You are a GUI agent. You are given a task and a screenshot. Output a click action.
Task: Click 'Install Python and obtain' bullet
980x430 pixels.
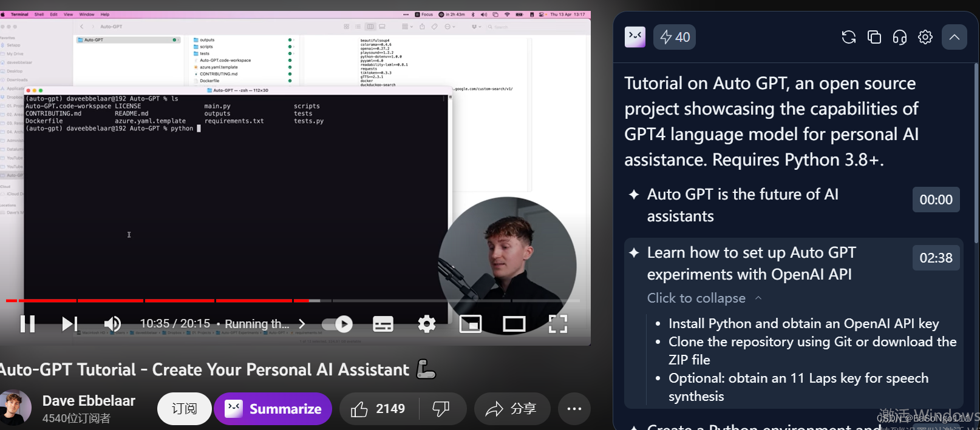(804, 323)
